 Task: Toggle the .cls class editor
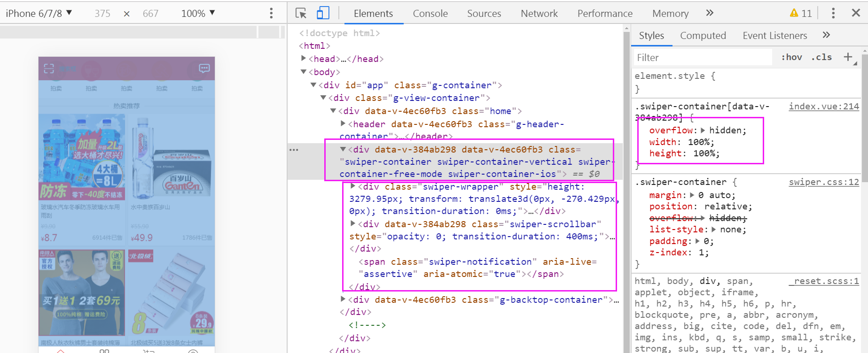(821, 57)
